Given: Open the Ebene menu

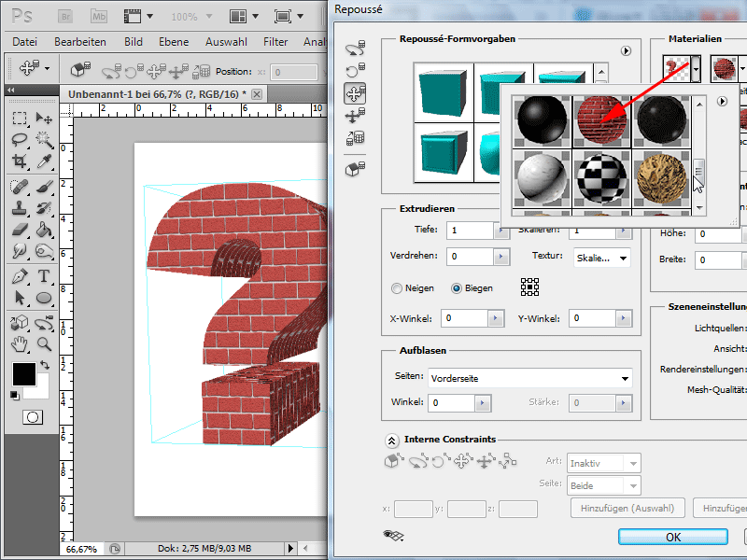Looking at the screenshot, I should coord(174,42).
